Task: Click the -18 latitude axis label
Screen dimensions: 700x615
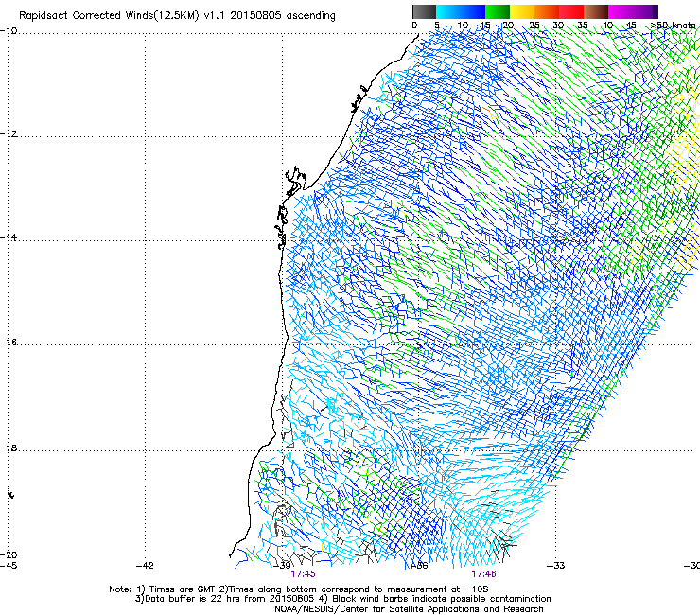Action: coord(9,448)
